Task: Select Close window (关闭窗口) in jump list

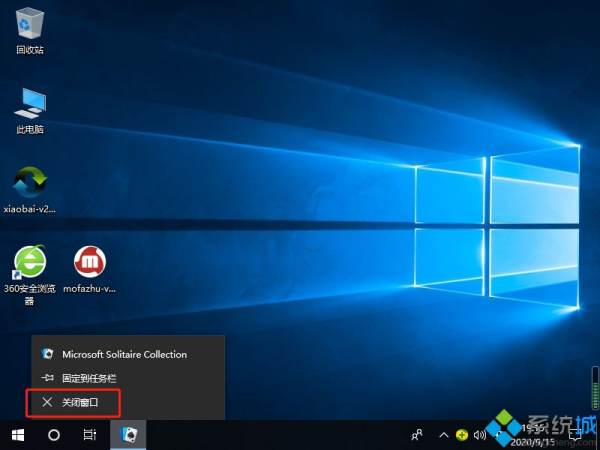Action: [80, 402]
